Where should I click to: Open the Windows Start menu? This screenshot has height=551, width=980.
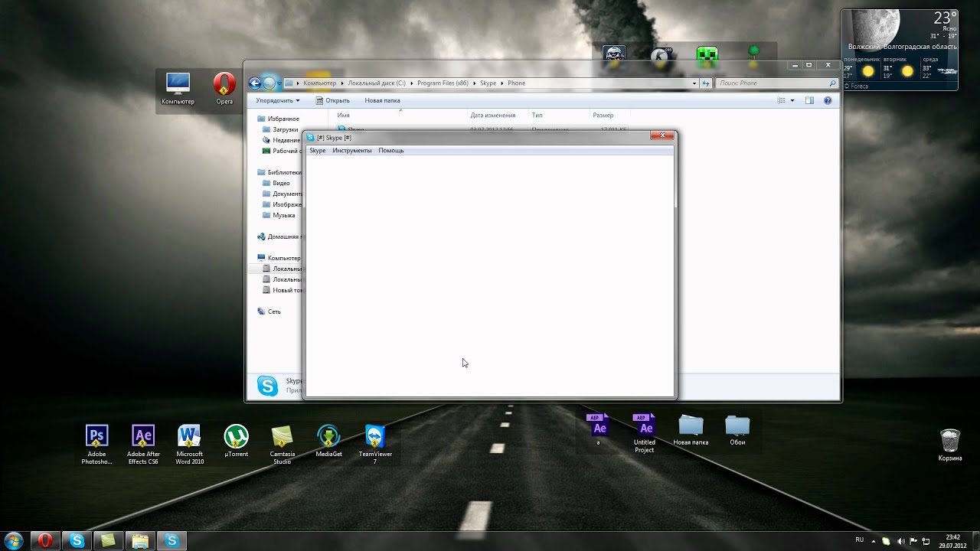point(14,541)
